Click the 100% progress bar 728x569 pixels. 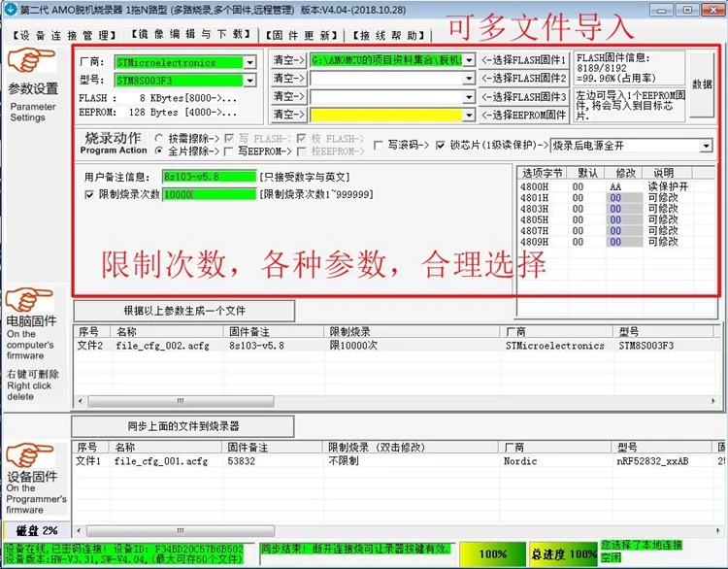tap(492, 554)
